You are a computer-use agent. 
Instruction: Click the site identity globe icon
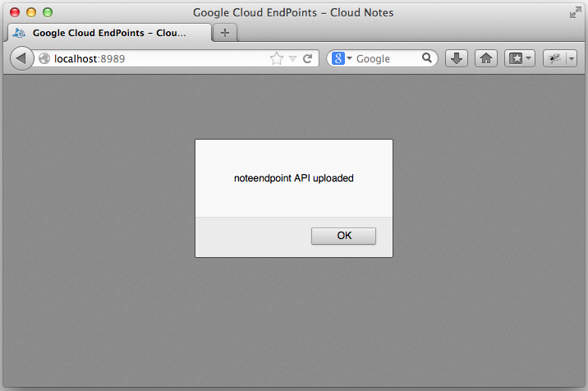coord(44,58)
